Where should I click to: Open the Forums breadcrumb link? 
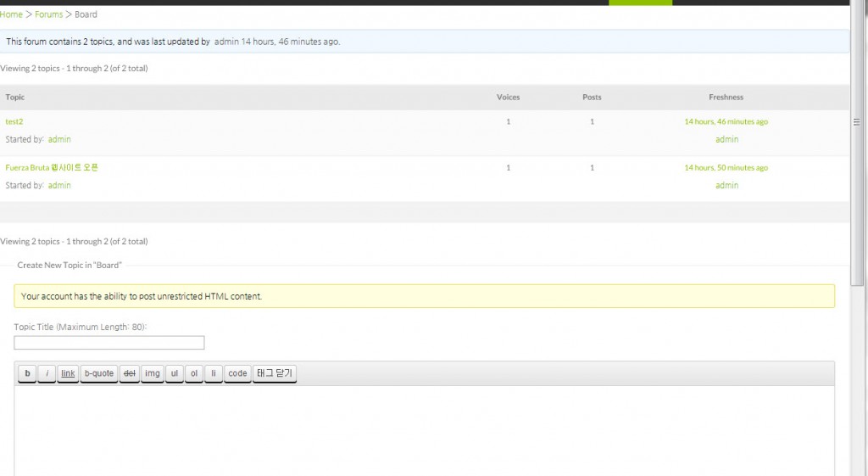coord(48,14)
